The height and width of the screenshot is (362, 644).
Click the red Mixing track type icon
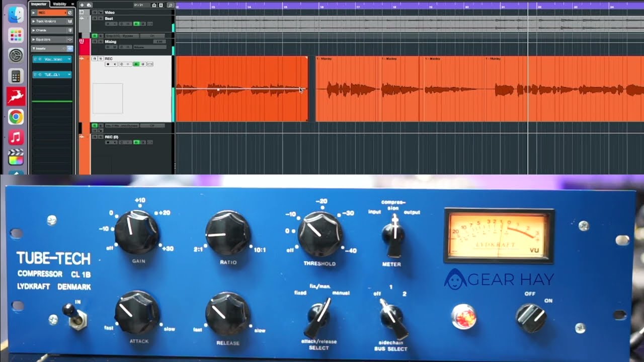point(82,42)
